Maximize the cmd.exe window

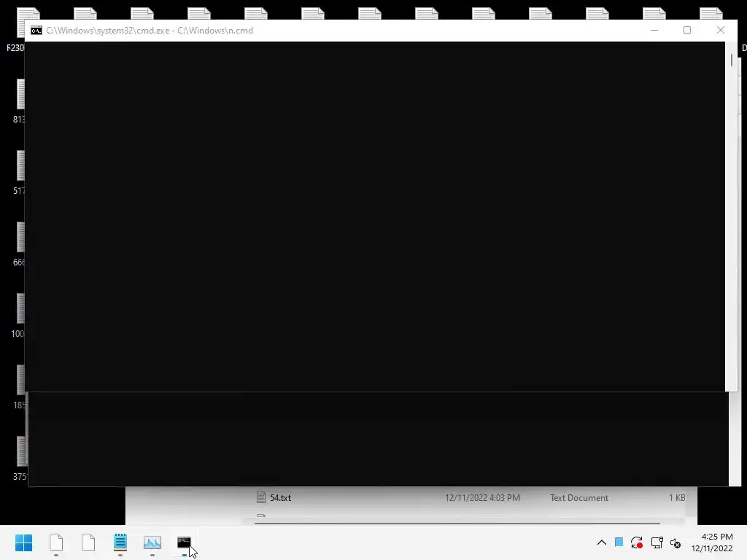tap(687, 30)
